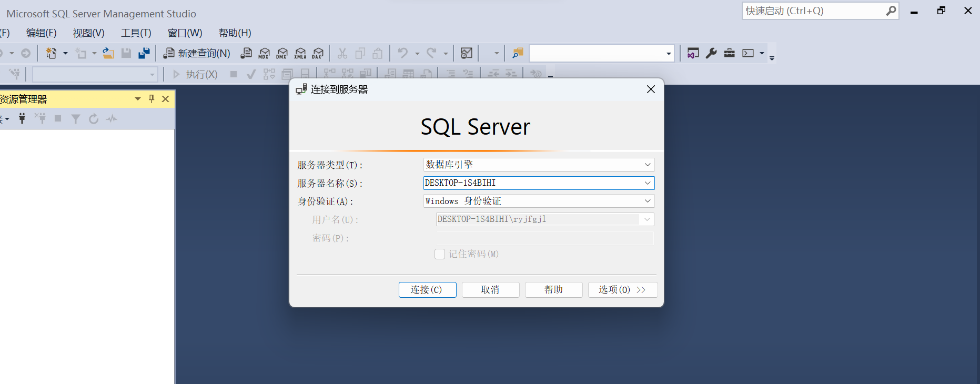
Task: Open the New Project dropdown arrow
Action: [x=65, y=53]
